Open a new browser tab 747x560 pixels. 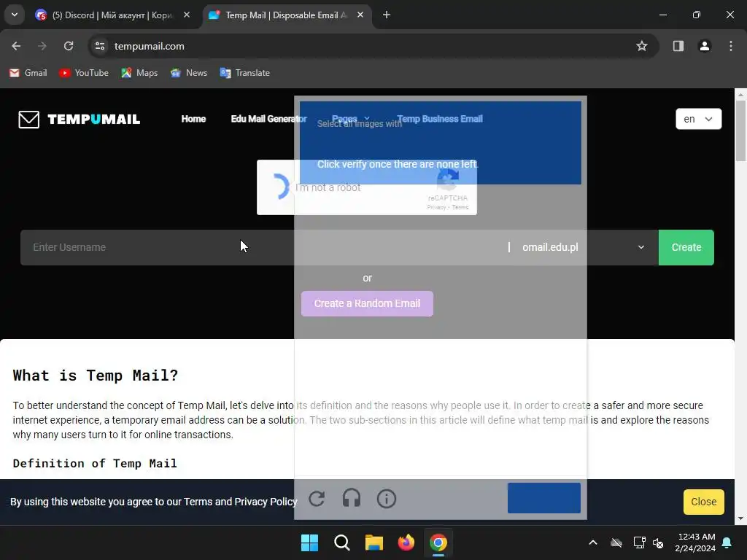(x=387, y=15)
